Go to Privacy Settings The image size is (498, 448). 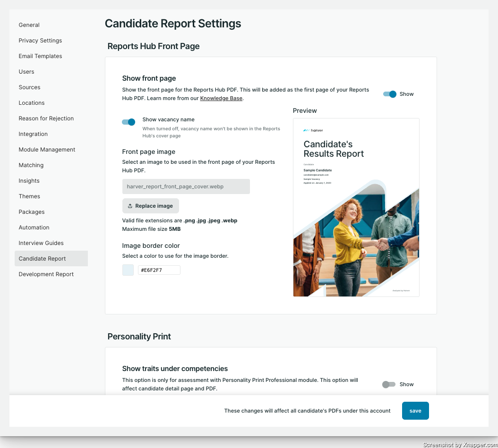40,40
